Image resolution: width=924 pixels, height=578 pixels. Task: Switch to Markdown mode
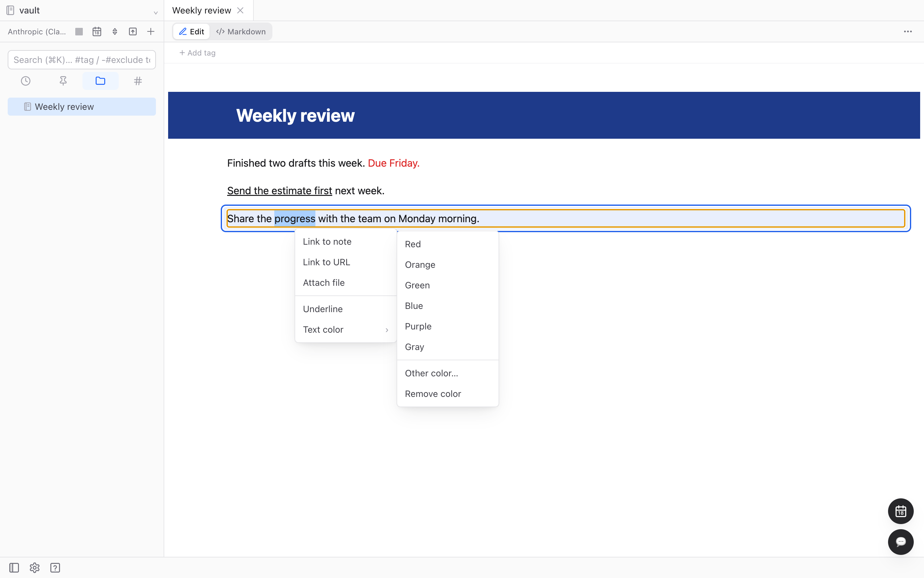tap(241, 31)
